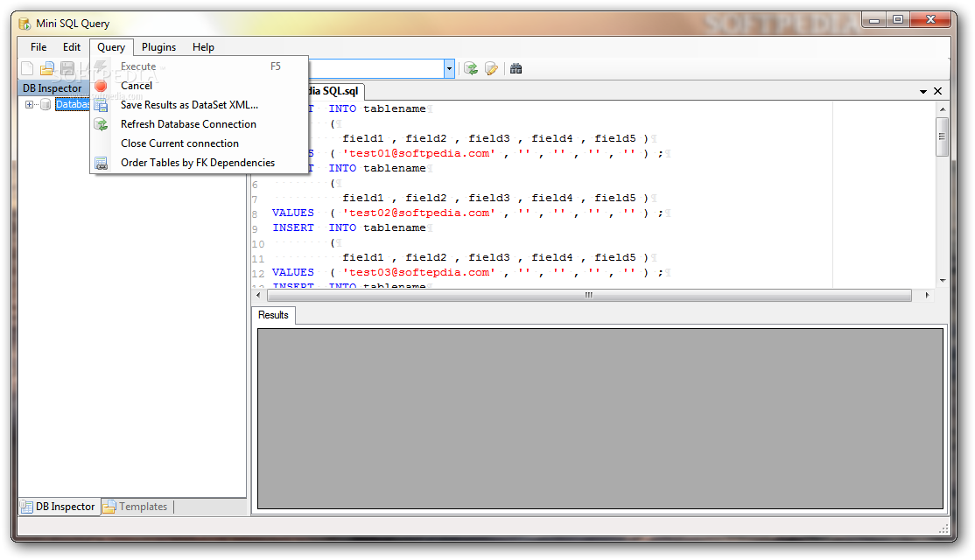The width and height of the screenshot is (975, 560).
Task: Click the editor horizontal scrollbar thumb
Action: pos(589,295)
